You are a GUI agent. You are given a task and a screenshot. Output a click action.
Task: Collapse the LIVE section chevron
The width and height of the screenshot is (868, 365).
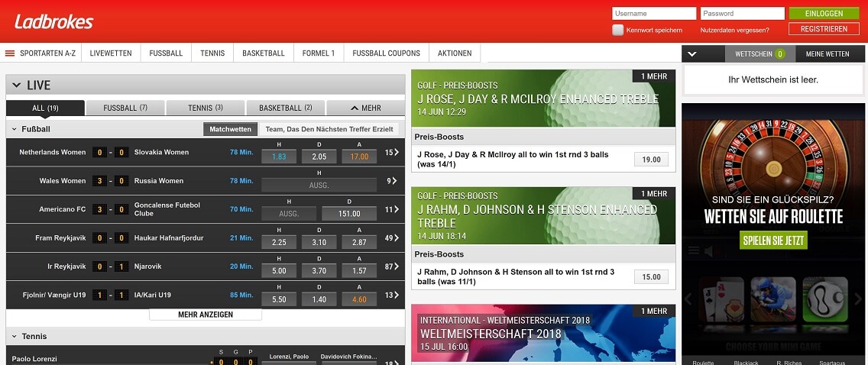click(17, 86)
